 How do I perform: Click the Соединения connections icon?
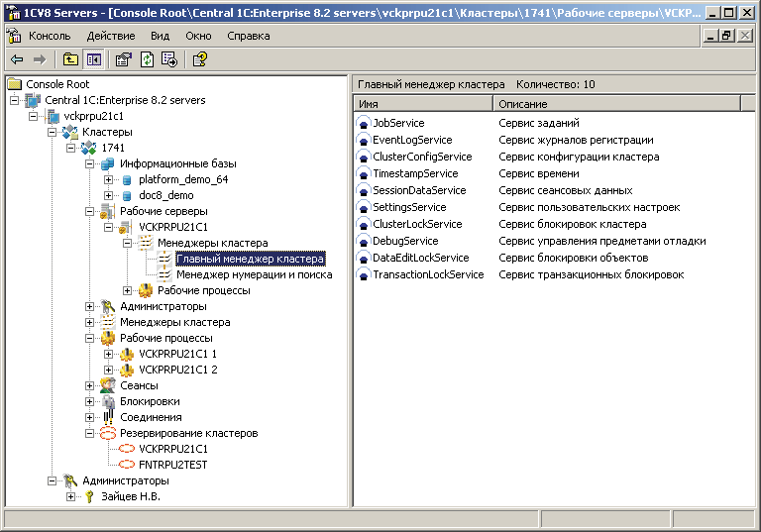click(108, 417)
